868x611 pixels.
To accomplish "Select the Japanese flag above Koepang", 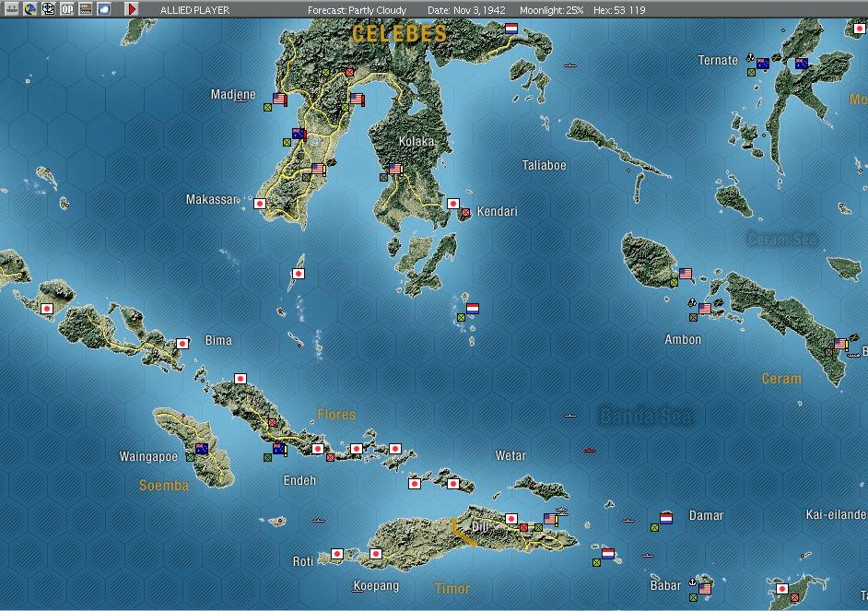I will click(376, 554).
